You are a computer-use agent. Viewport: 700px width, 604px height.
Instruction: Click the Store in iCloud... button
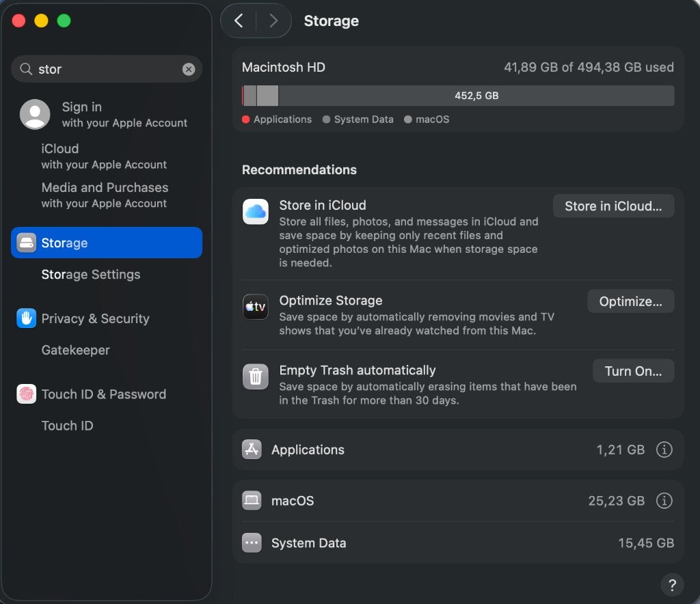613,206
